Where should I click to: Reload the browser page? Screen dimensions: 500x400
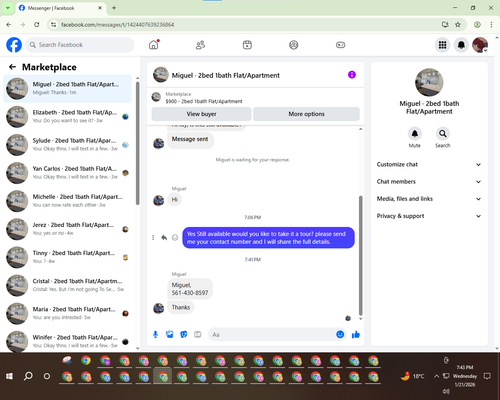coord(37,24)
